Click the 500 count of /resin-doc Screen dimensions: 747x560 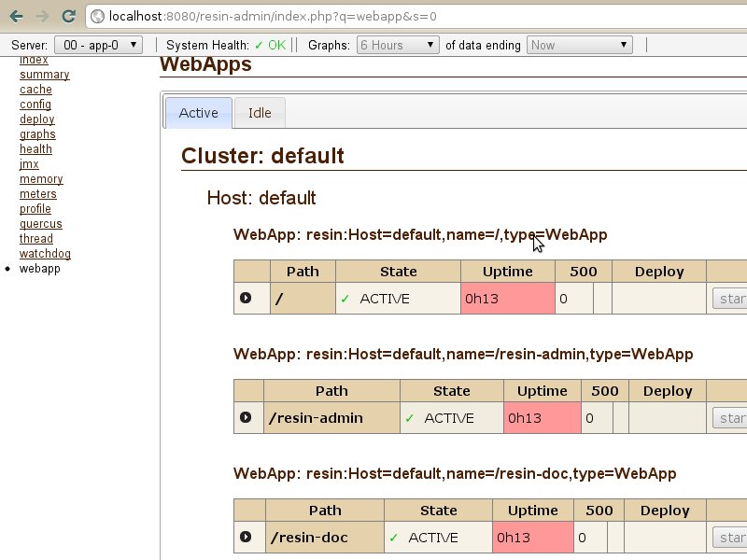click(x=591, y=538)
